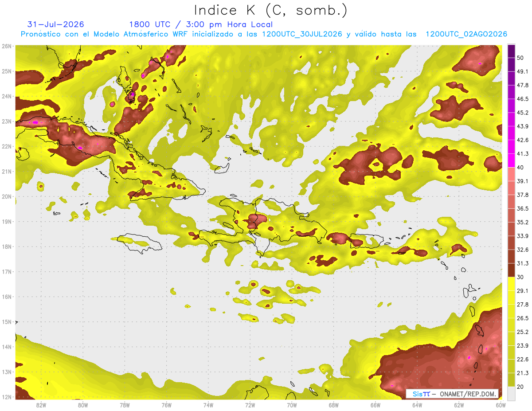Click the '14N' latitude axis label
532x411 pixels.
7,347
